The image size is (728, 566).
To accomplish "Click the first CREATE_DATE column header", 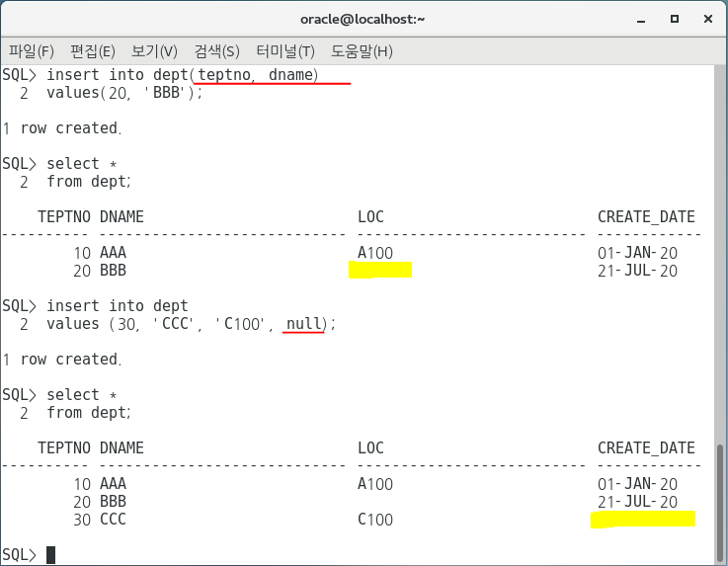I will click(646, 217).
